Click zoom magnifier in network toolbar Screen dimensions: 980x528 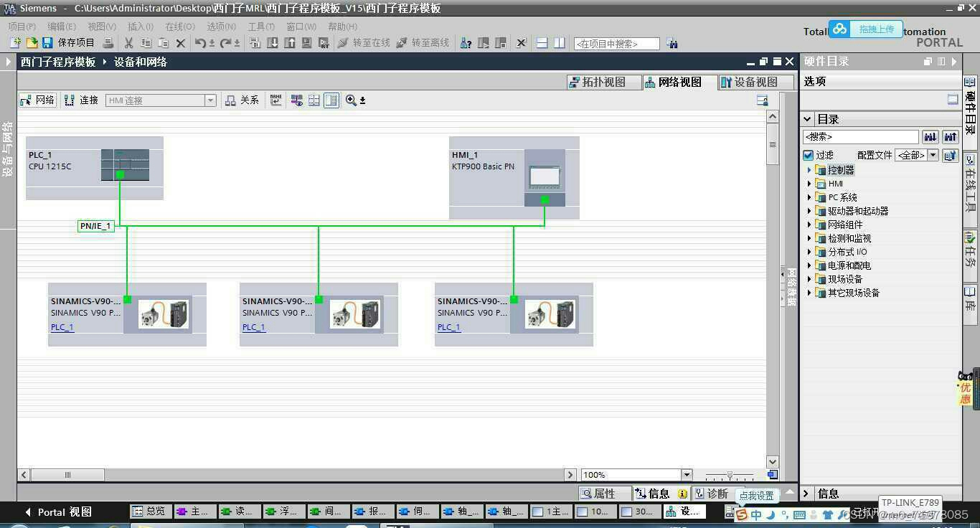click(351, 100)
